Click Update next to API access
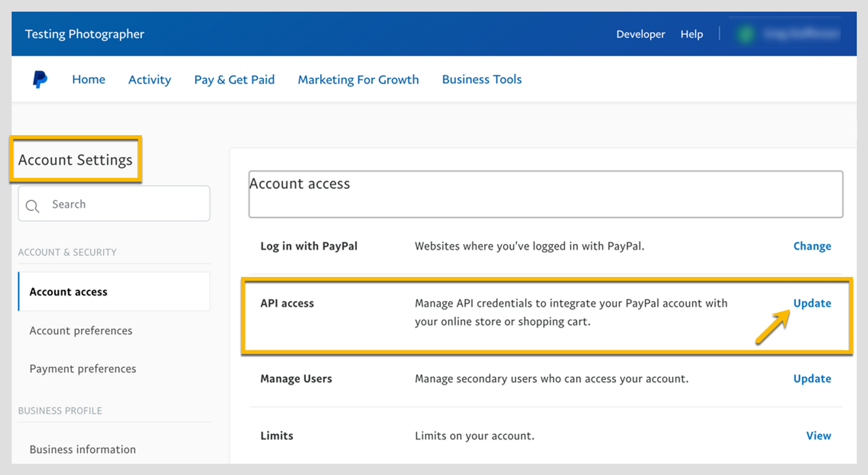868x475 pixels. (x=812, y=303)
